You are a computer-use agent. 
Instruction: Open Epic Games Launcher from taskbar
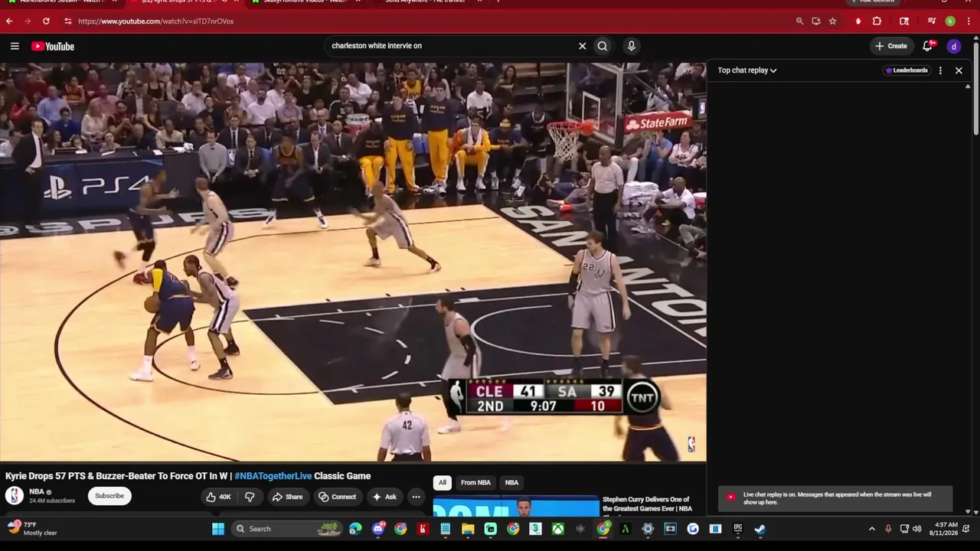click(x=737, y=529)
